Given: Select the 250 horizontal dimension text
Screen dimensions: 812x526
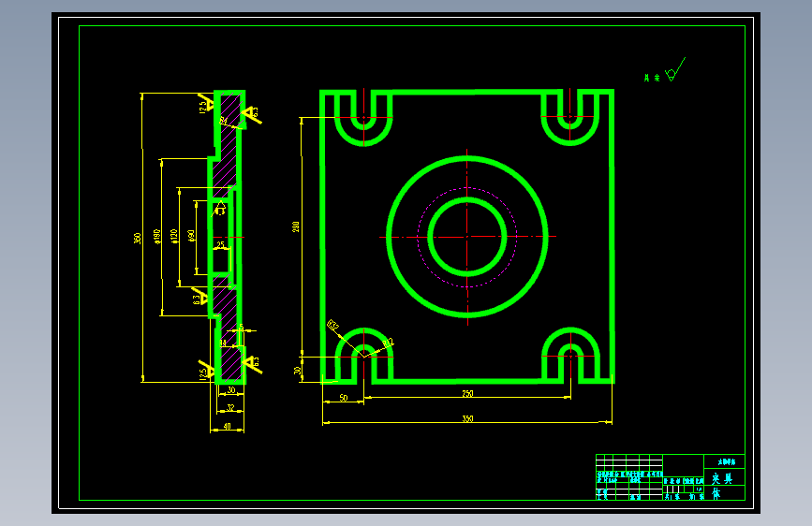Looking at the screenshot, I should click(x=467, y=393).
